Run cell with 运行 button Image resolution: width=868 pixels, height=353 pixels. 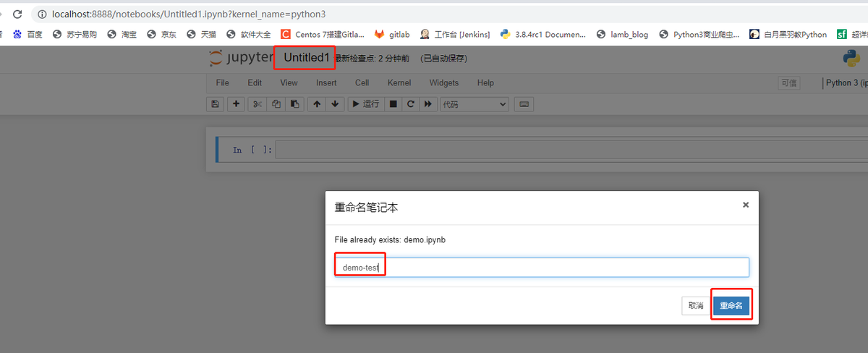tap(365, 104)
